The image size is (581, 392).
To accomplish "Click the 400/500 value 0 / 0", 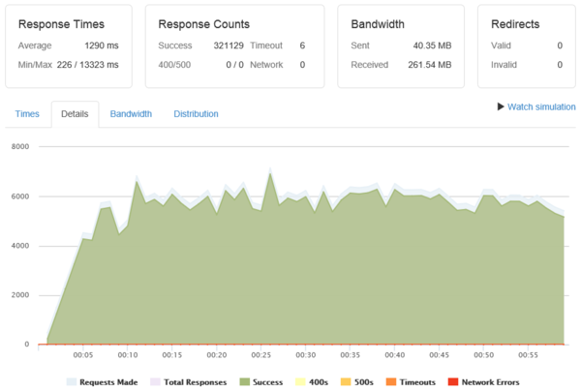I will click(x=235, y=65).
